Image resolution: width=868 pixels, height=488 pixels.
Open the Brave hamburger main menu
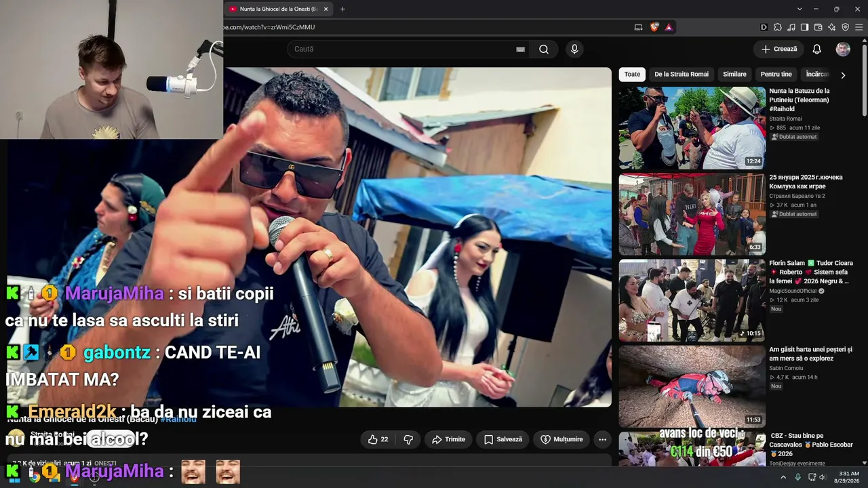(859, 27)
